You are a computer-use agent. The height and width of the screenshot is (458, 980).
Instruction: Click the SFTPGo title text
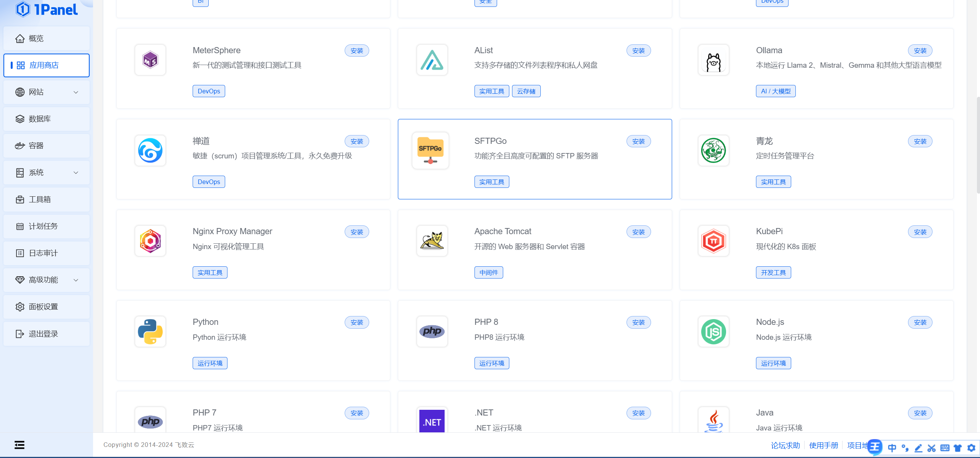tap(490, 141)
